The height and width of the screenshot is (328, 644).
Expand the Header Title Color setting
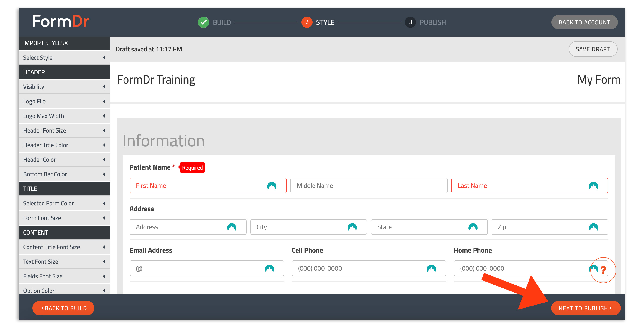point(64,145)
